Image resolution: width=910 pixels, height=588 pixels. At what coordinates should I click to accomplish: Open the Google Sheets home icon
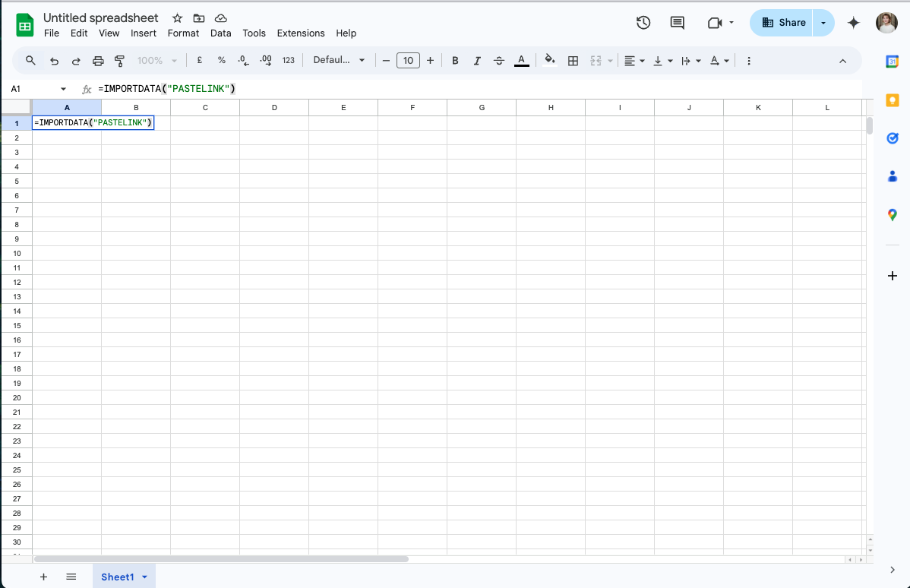click(x=25, y=25)
